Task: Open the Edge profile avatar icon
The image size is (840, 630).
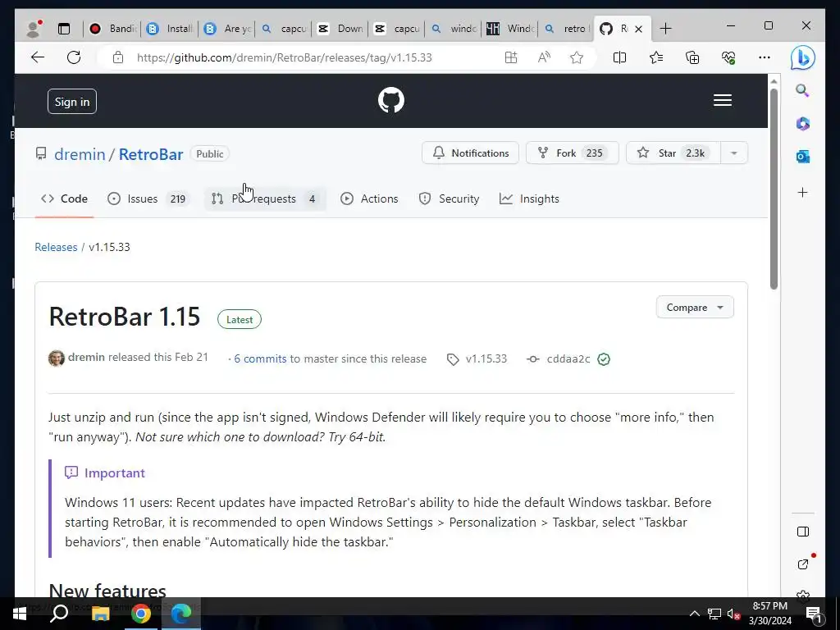Action: pos(34,29)
